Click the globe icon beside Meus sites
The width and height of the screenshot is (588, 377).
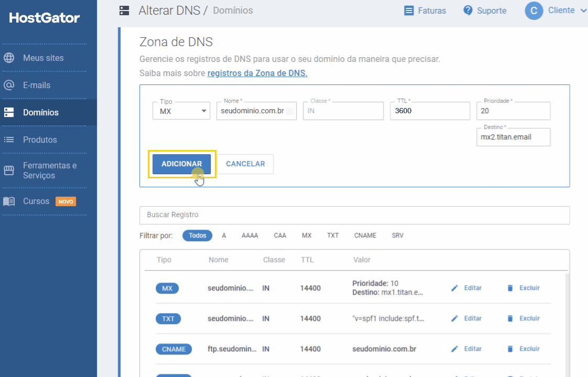click(9, 58)
